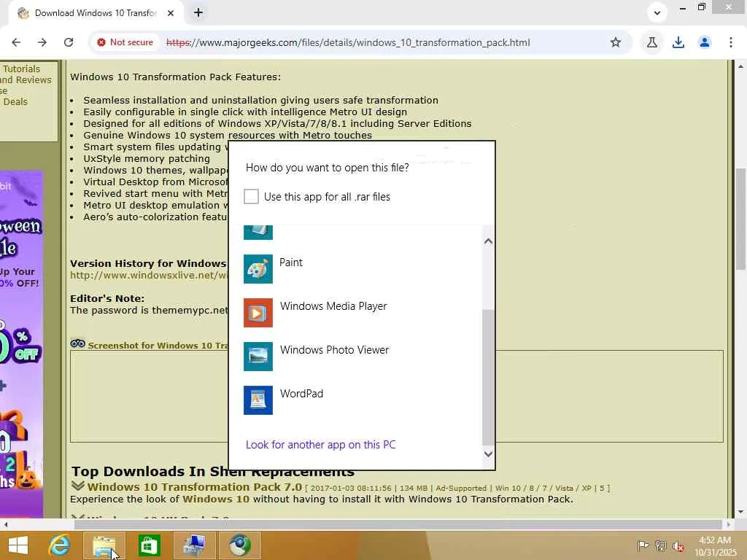Screen dimensions: 747x560
Task: Open the Chrome profile avatar
Action: (x=705, y=42)
